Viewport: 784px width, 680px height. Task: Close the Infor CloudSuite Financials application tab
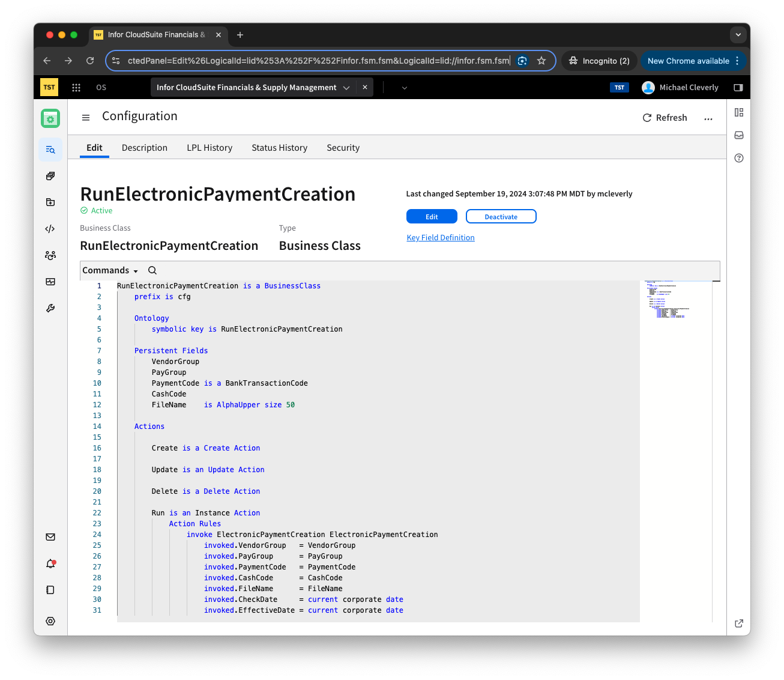[x=365, y=87]
